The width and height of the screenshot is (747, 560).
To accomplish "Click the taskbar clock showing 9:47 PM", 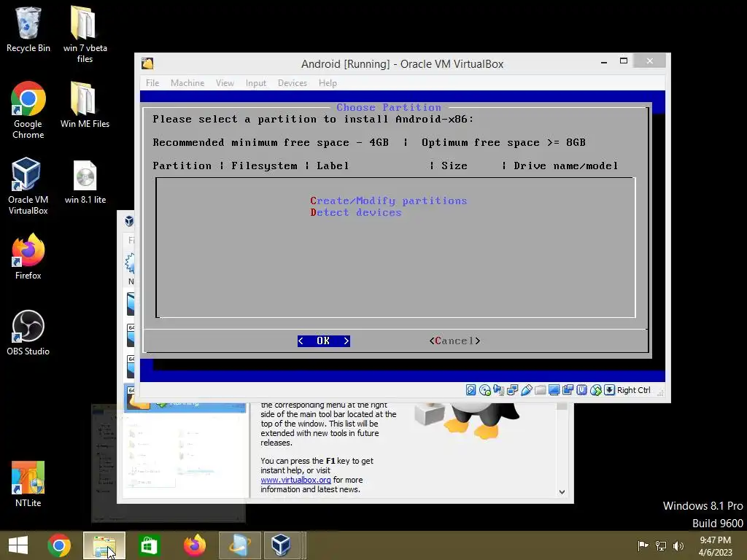I will [x=715, y=546].
